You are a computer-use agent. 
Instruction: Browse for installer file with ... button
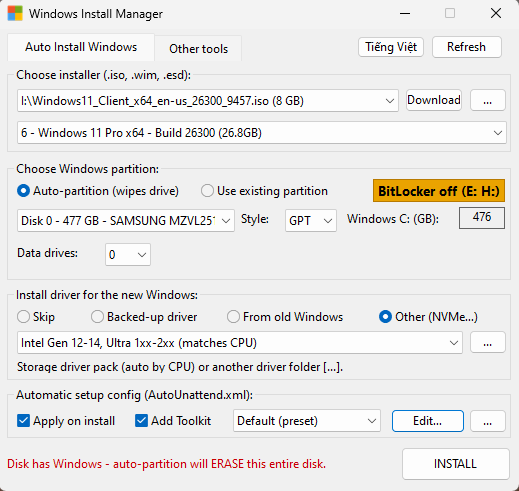pos(488,100)
